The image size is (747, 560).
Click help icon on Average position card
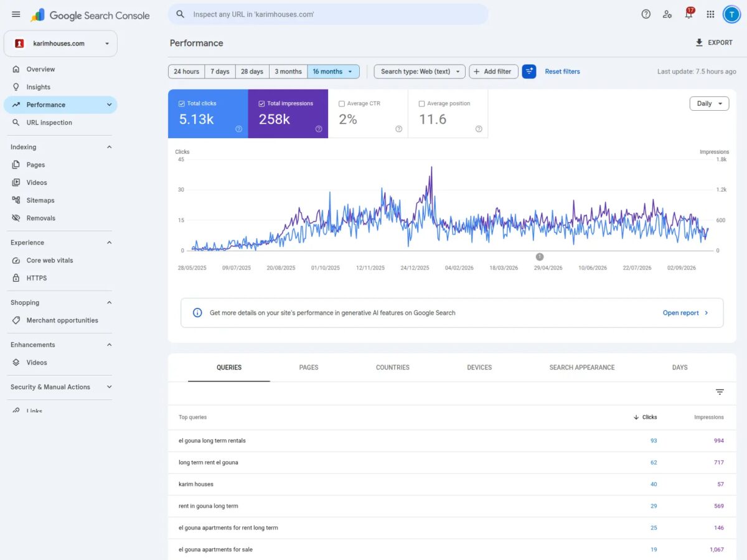479,129
